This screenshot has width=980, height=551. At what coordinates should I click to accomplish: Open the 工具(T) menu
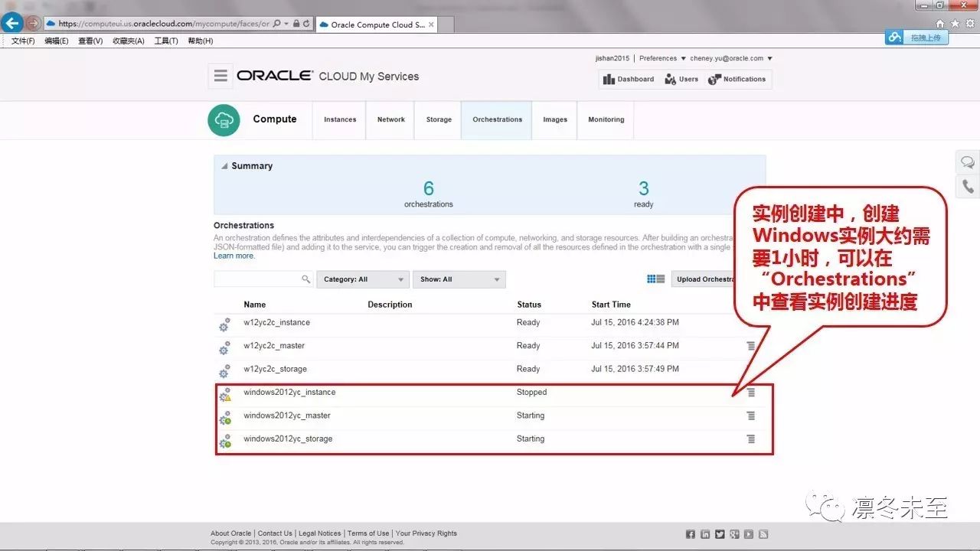point(166,41)
